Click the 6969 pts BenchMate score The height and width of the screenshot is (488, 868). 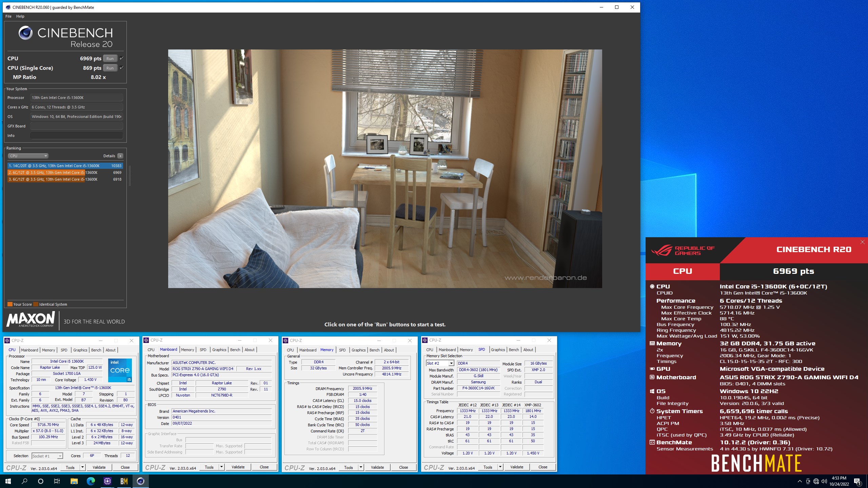pyautogui.click(x=793, y=271)
